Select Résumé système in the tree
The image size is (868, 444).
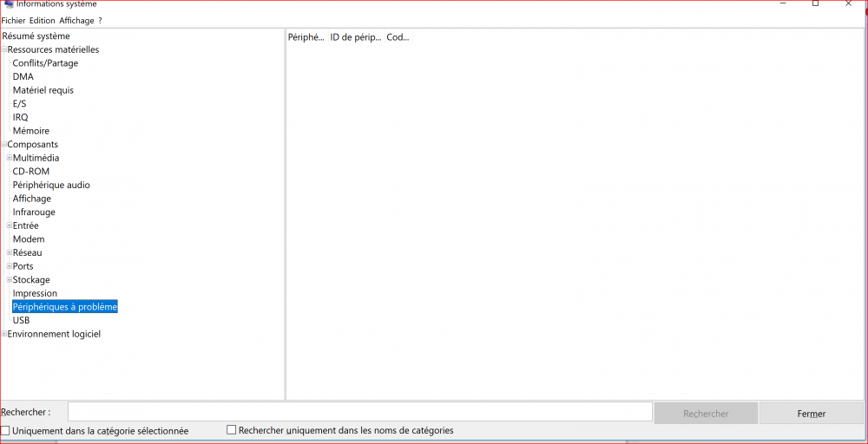(36, 36)
